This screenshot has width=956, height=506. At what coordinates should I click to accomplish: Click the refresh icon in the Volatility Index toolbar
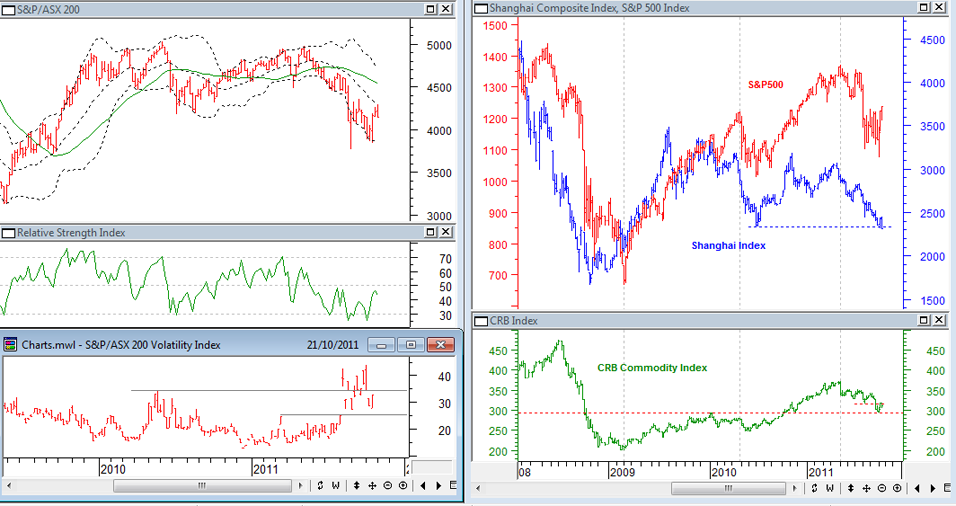(320, 486)
